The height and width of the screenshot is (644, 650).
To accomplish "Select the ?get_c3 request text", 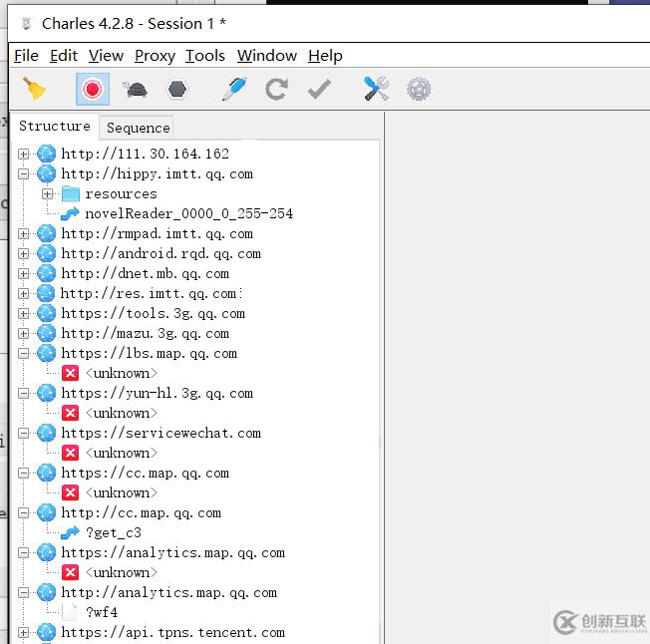I will tap(114, 532).
